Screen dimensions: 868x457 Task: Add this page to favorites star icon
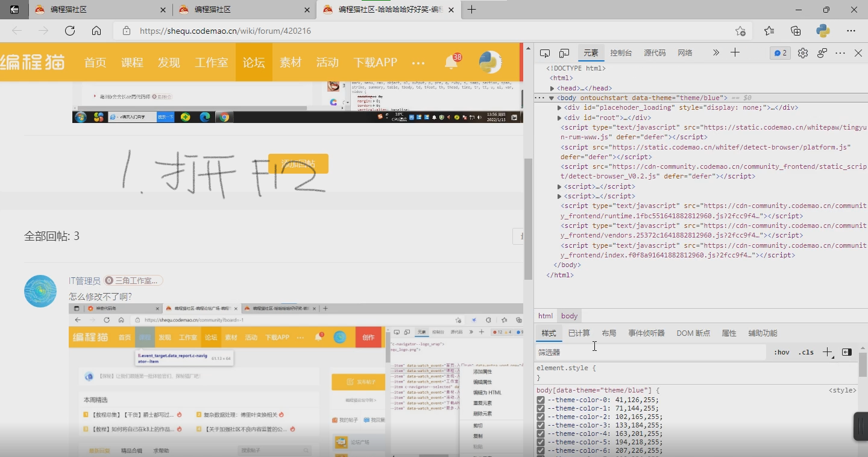(x=740, y=31)
